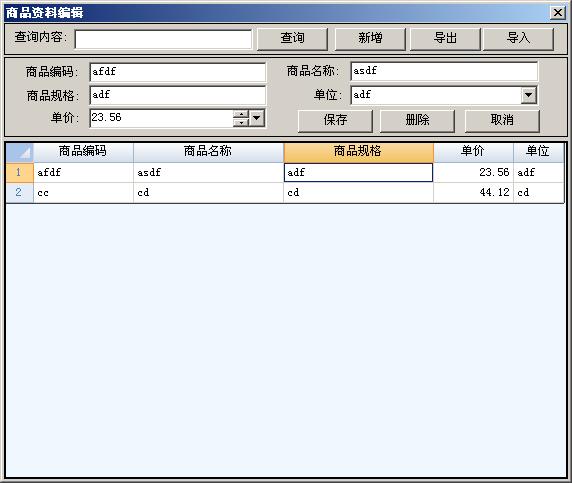
Task: Click the 删除 button
Action: [x=417, y=120]
